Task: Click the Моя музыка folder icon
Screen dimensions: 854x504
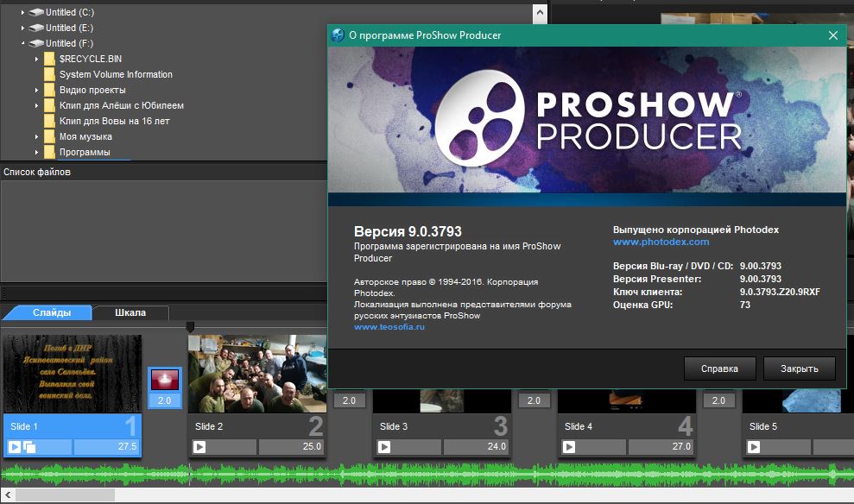Action: [49, 136]
